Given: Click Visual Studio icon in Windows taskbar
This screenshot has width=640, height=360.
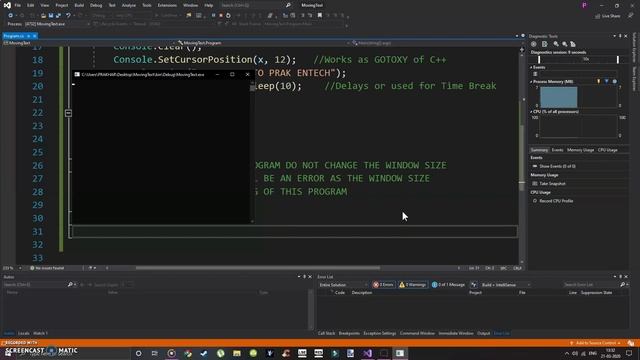Looking at the screenshot, I should tap(367, 353).
